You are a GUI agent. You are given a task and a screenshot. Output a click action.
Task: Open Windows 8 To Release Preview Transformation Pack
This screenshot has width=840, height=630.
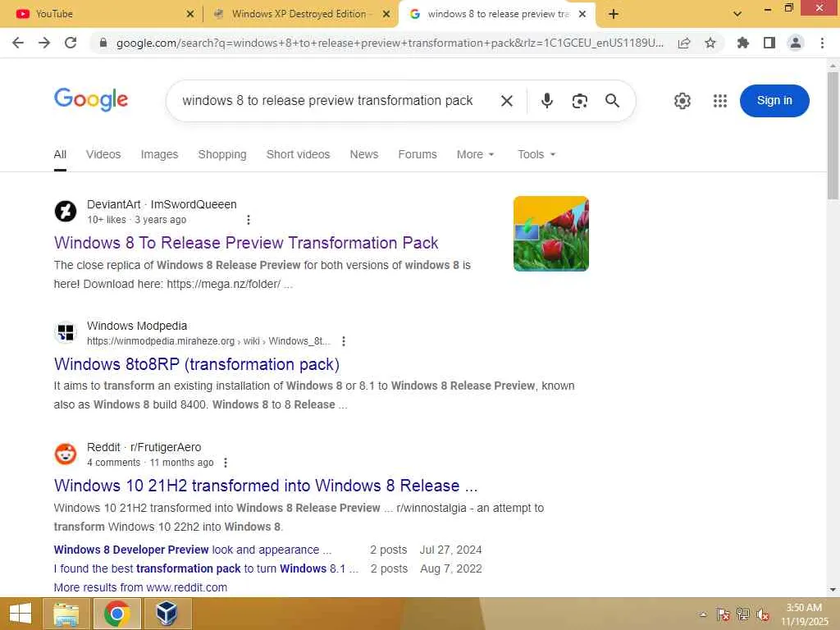tap(246, 243)
